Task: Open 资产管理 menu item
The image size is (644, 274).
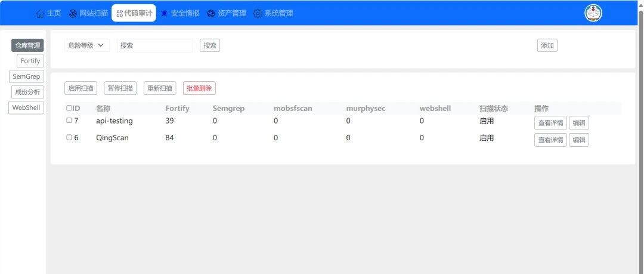Action: (x=227, y=13)
